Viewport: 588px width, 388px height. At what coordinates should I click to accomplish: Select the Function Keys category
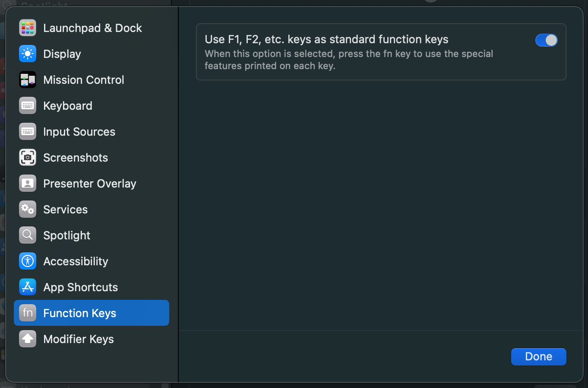(92, 313)
